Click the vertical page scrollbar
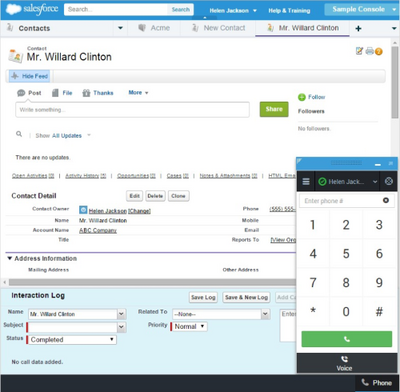The width and height of the screenshot is (400, 392). pyautogui.click(x=395, y=82)
